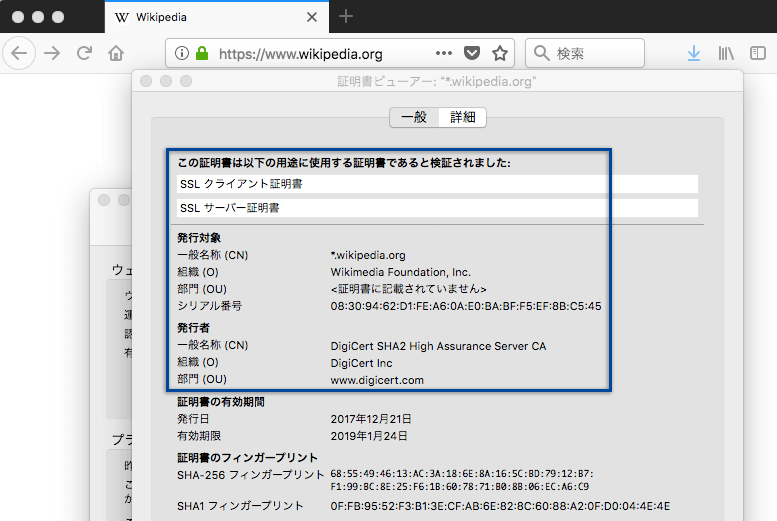This screenshot has width=777, height=521.
Task: Click the serial number 08:30:94:62... value
Action: [466, 306]
